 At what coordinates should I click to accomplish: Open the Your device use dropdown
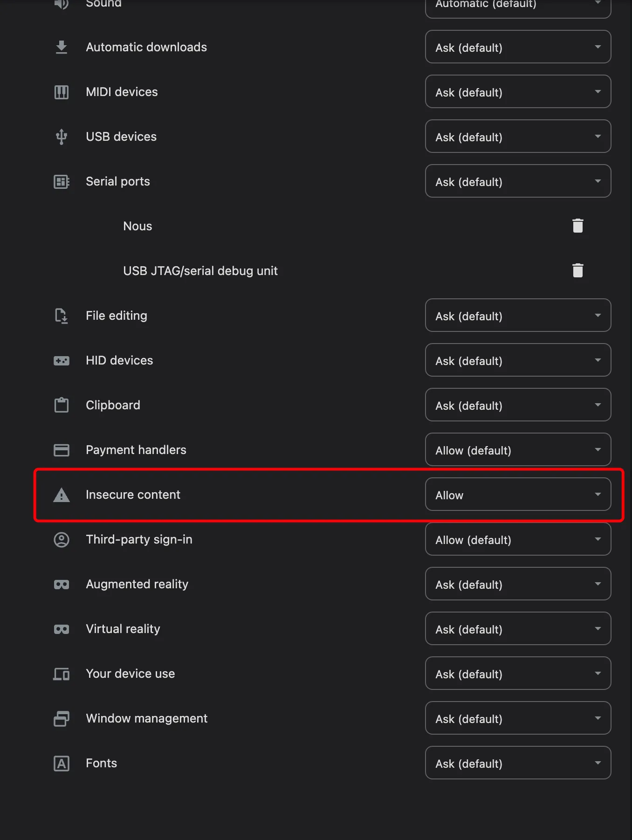518,673
